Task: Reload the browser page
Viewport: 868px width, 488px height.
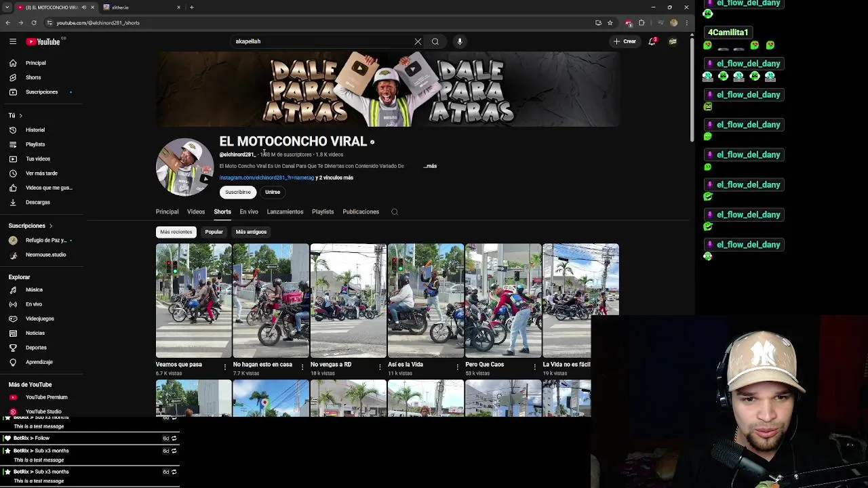Action: pyautogui.click(x=34, y=22)
